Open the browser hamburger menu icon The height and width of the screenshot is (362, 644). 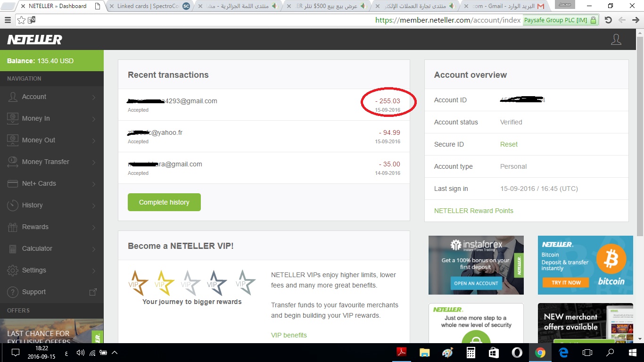[8, 20]
